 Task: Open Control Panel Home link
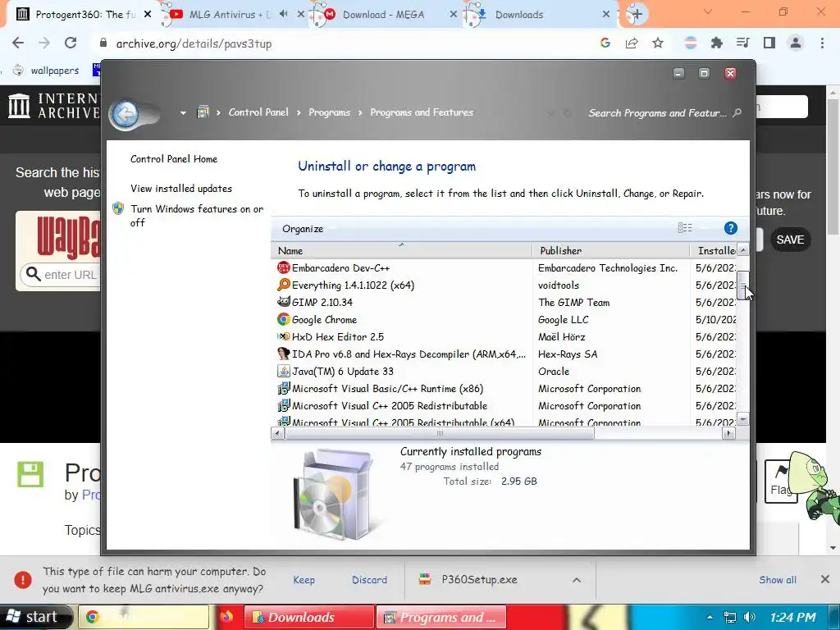click(174, 159)
